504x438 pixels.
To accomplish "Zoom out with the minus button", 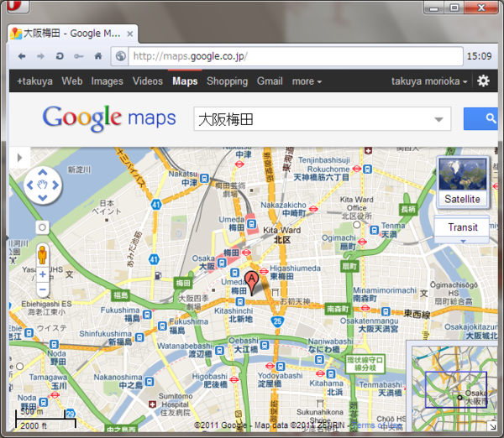I will [x=43, y=289].
